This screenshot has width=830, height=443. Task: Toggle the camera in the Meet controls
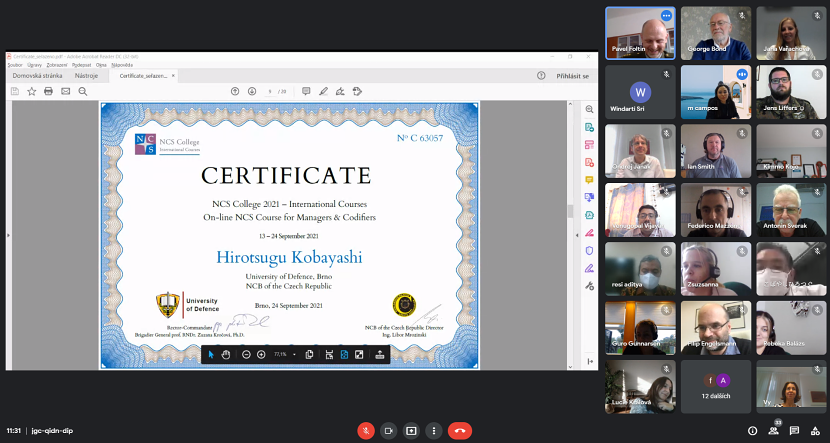(389, 431)
